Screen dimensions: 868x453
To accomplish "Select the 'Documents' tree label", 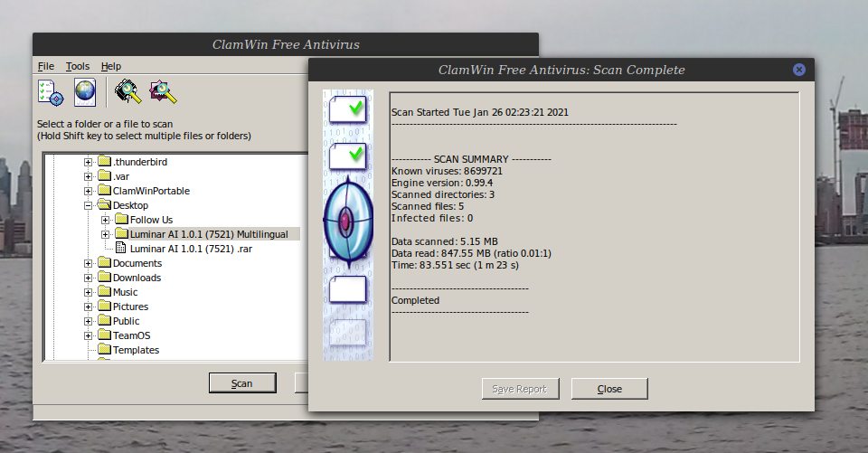I will click(137, 264).
